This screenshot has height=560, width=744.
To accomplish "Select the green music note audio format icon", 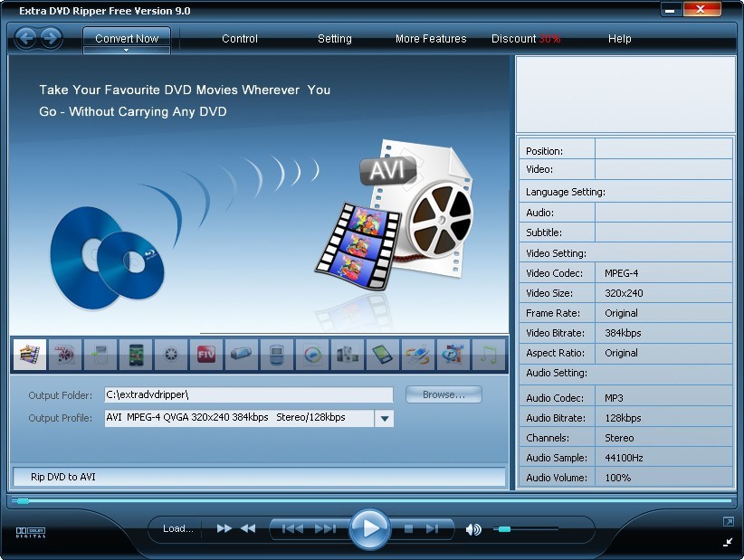I will tap(489, 355).
